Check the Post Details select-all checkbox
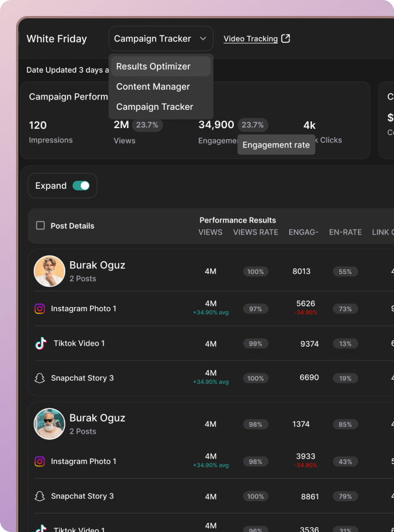This screenshot has width=394, height=532. [x=41, y=225]
